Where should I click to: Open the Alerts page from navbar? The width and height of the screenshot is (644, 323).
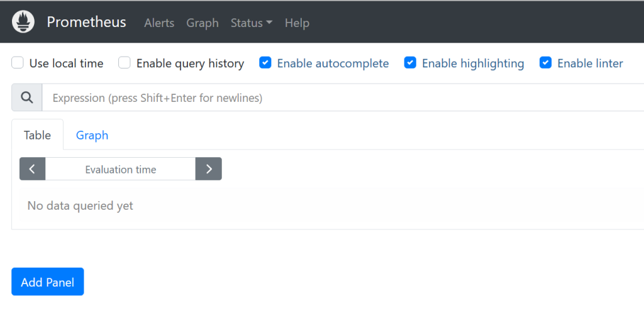pyautogui.click(x=159, y=23)
